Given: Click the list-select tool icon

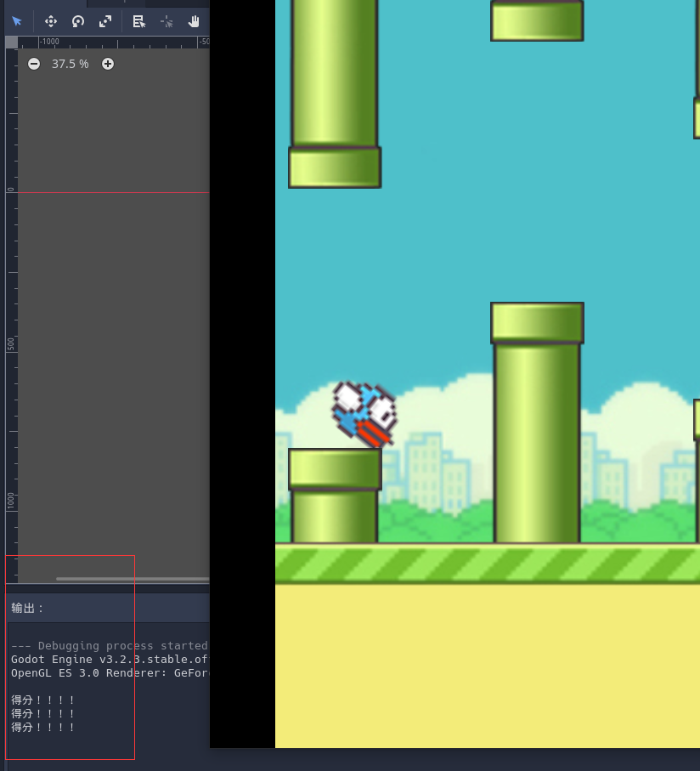Looking at the screenshot, I should coord(139,21).
